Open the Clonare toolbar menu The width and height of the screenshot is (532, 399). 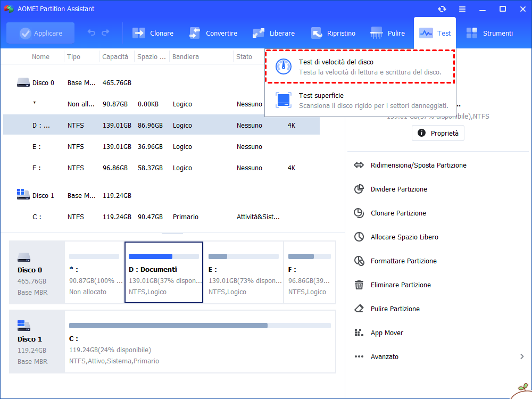point(153,33)
